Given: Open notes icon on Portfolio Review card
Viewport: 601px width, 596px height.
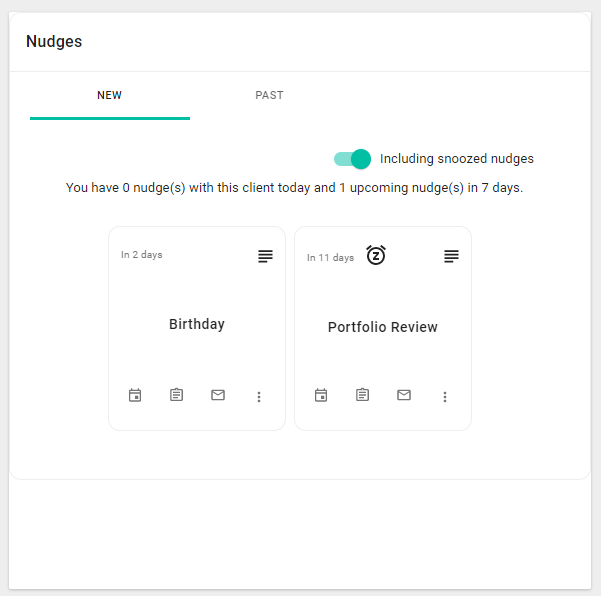Looking at the screenshot, I should (451, 256).
